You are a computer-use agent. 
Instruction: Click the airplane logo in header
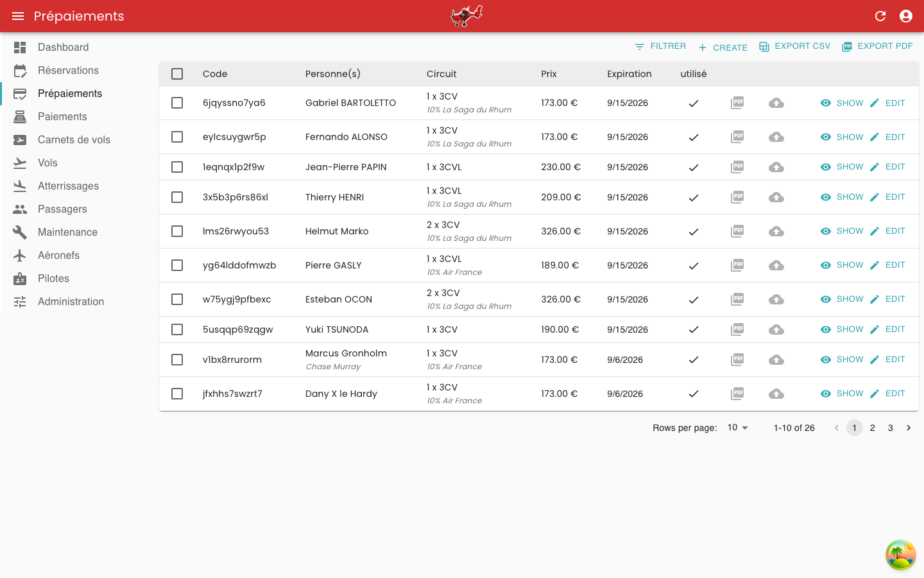(x=466, y=16)
